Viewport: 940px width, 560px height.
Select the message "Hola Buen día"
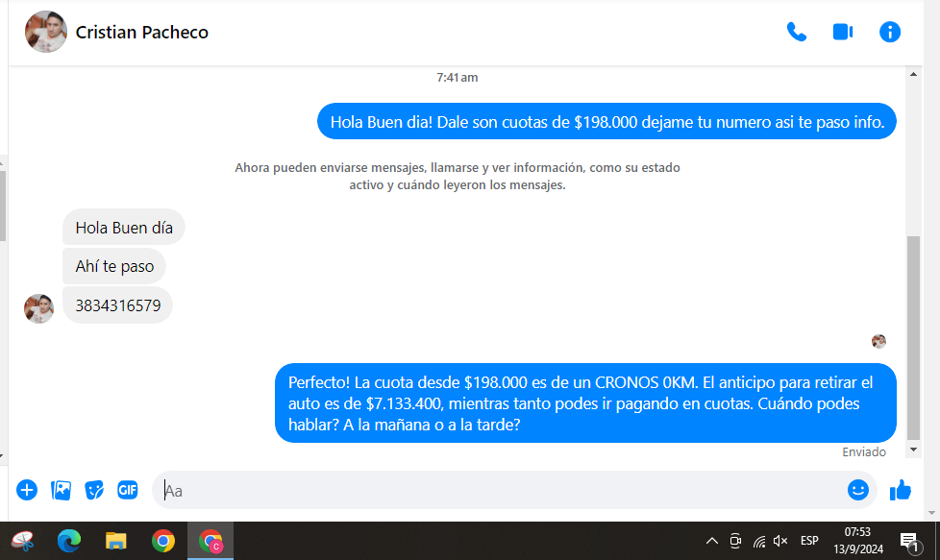coord(123,227)
